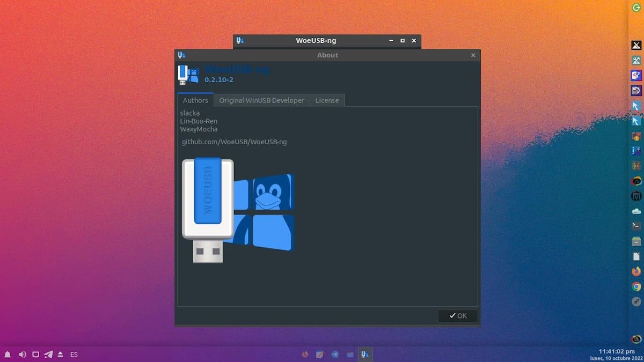The height and width of the screenshot is (362, 644).
Task: Click the ES keyboard layout indicator
Action: [x=74, y=354]
